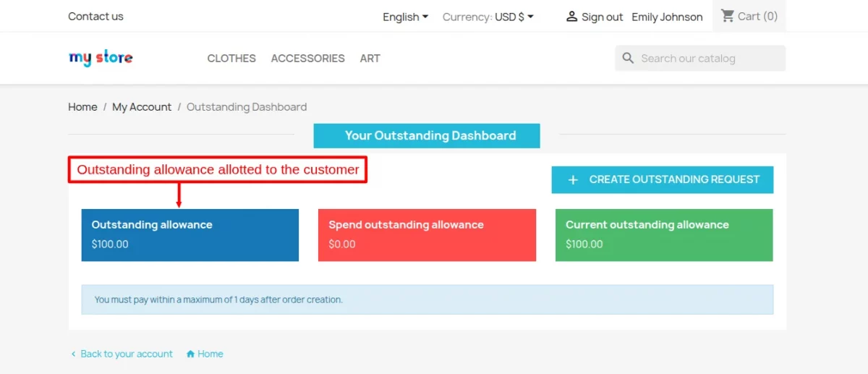Click the shopping cart icon
The width and height of the screenshot is (868, 374).
[x=727, y=16]
